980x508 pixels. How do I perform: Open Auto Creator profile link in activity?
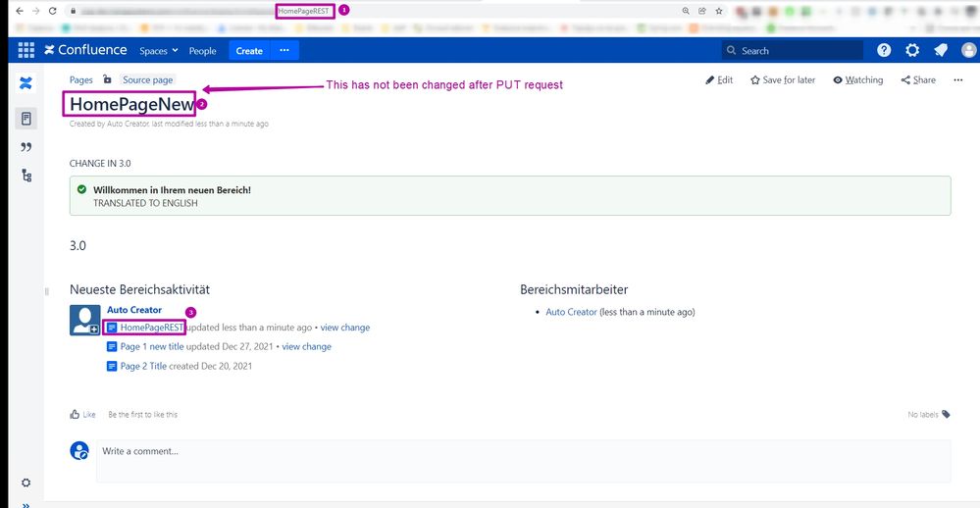134,310
